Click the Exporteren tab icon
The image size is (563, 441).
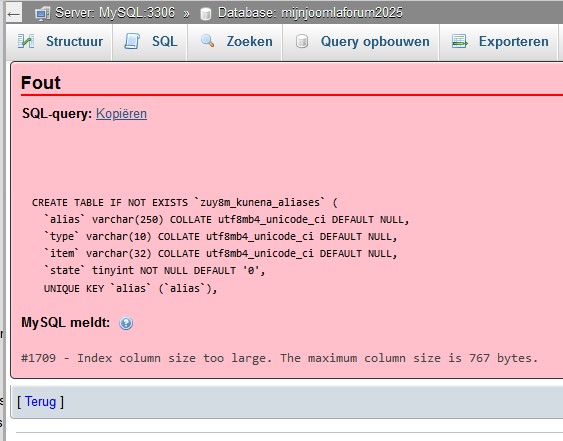(460, 41)
